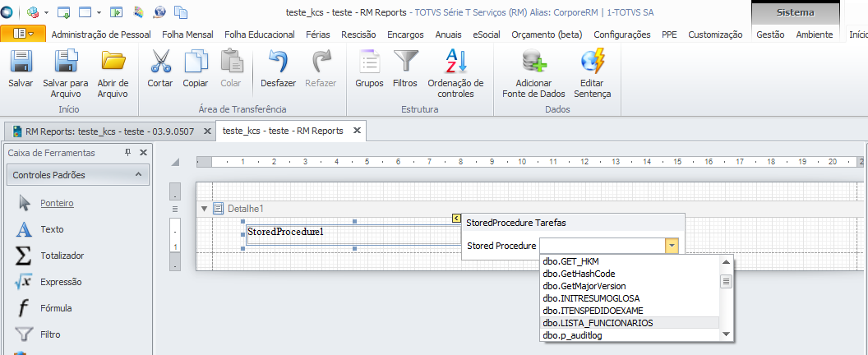Click the duplicate pages quick-access icon
Screen dimensions: 868x355
[181, 12]
